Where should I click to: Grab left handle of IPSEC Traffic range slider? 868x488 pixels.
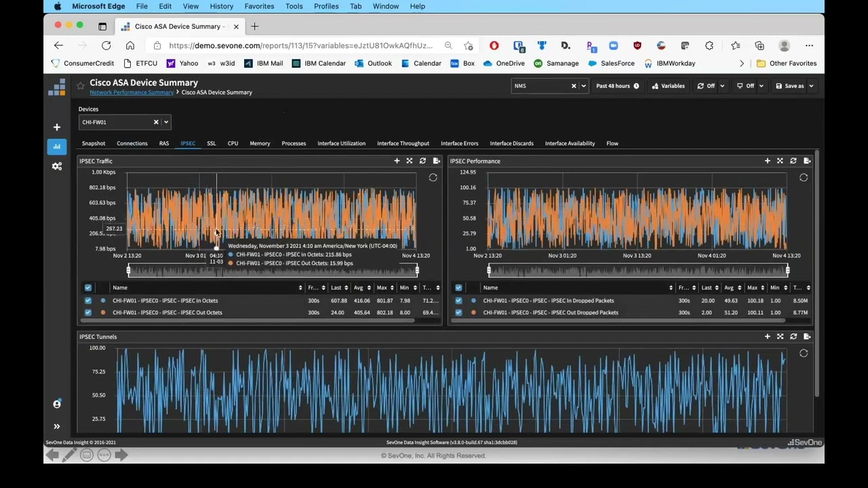point(128,270)
